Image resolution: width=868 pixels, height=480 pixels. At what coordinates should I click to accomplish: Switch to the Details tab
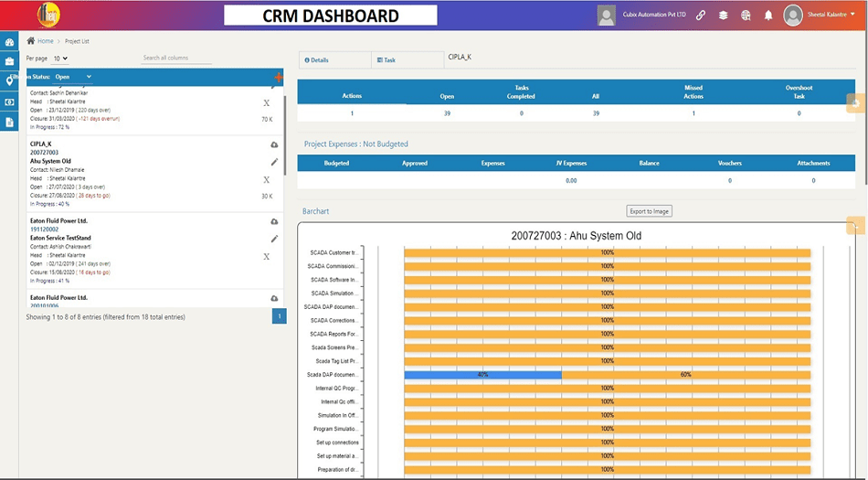click(x=335, y=59)
